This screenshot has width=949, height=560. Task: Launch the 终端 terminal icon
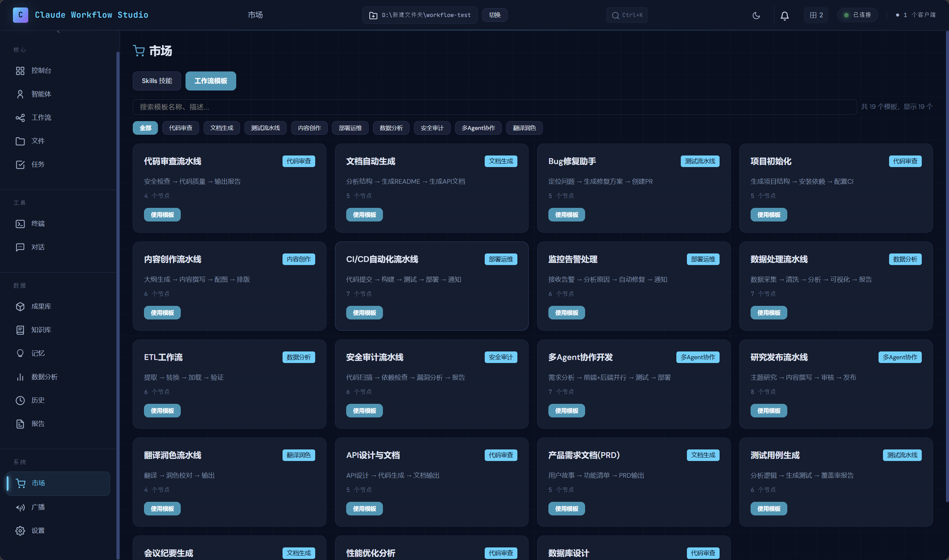(20, 224)
